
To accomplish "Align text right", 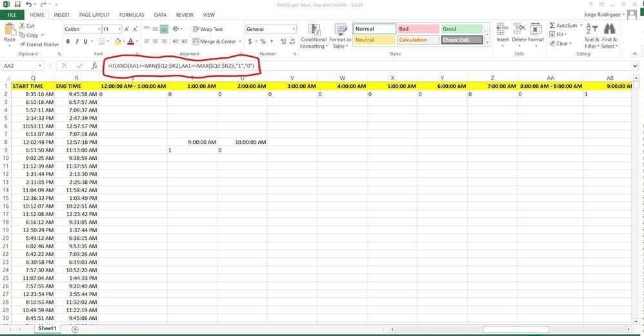I will point(165,41).
